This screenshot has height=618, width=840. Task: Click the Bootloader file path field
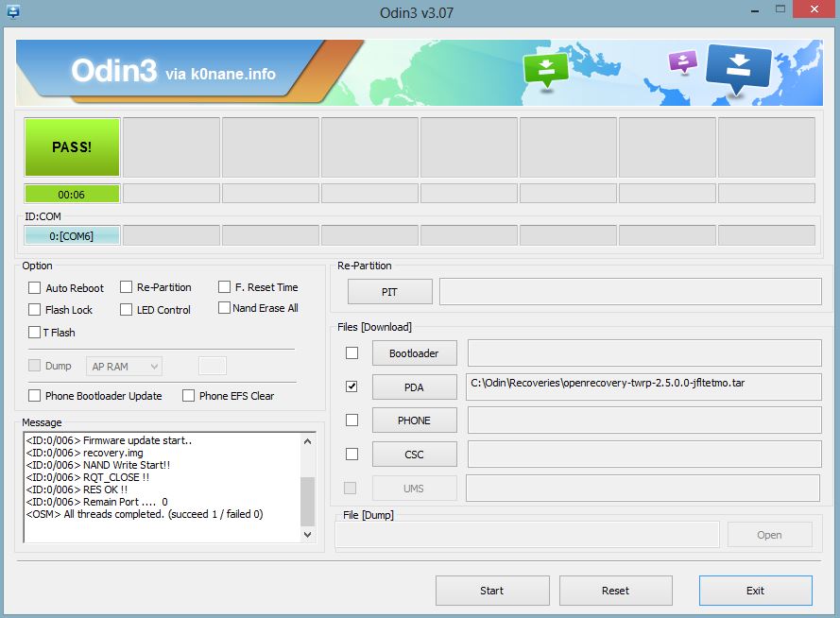[644, 352]
